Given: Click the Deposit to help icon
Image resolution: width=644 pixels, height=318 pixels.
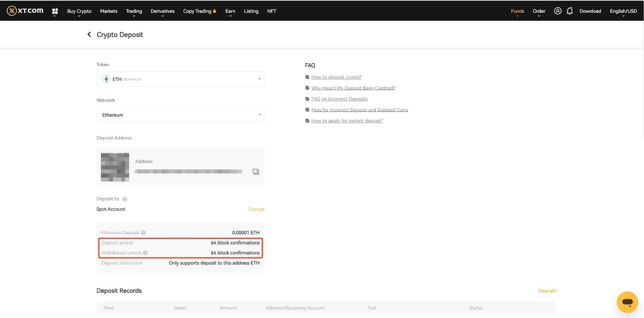Looking at the screenshot, I should click(125, 199).
